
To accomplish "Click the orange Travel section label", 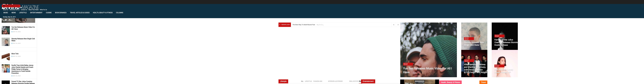I will point(483,82).
